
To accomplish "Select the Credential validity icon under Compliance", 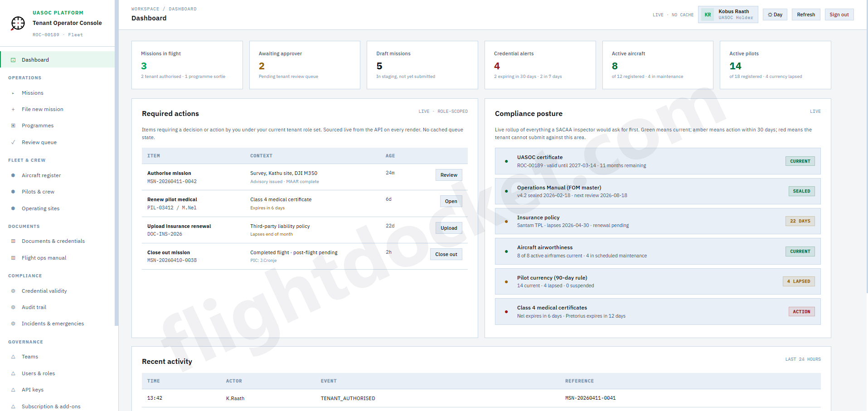I will click(13, 291).
